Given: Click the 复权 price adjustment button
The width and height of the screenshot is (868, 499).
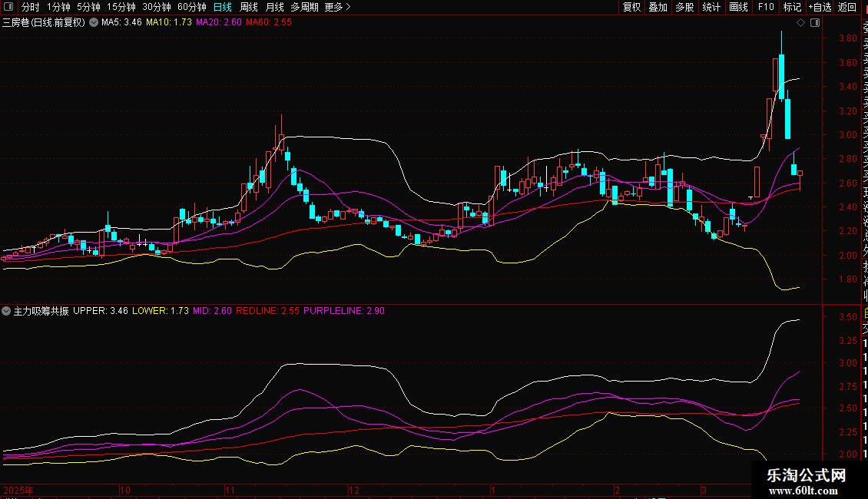Looking at the screenshot, I should tap(631, 7).
